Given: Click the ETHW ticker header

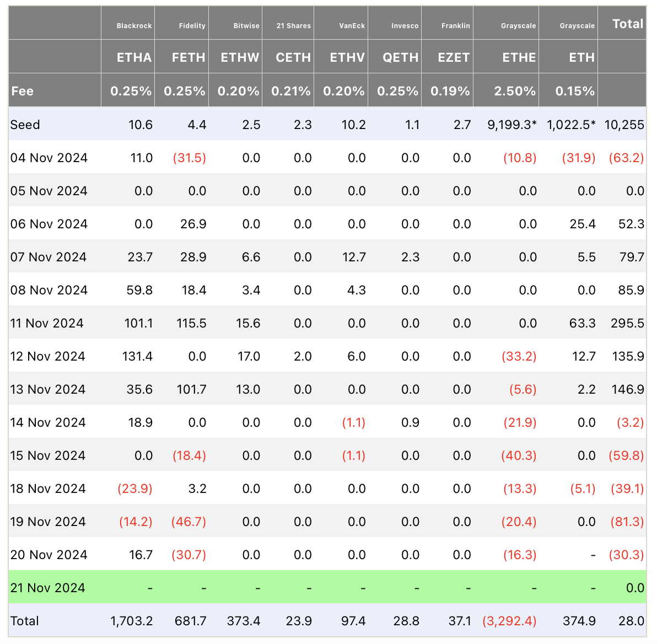Looking at the screenshot, I should (240, 57).
